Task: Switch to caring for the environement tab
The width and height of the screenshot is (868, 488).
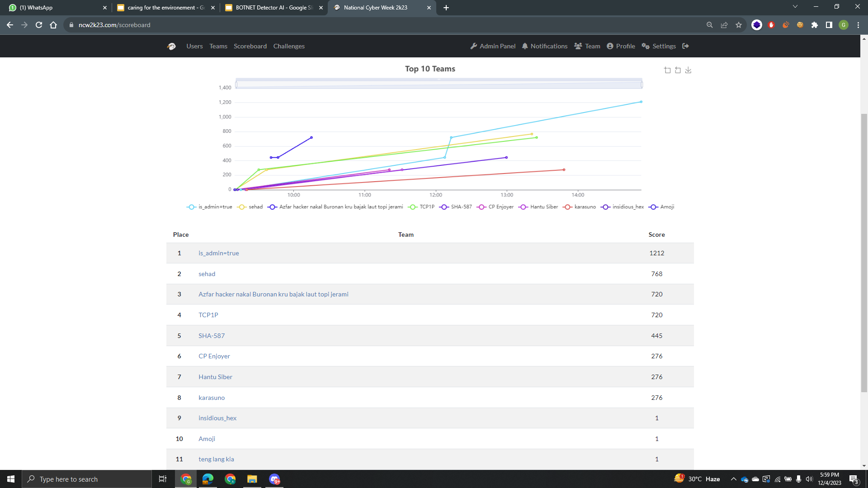Action: [165, 8]
